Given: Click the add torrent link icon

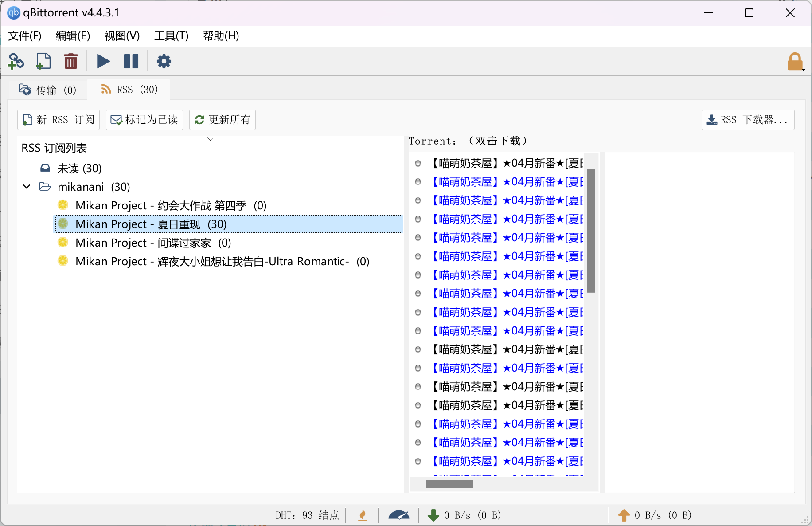Looking at the screenshot, I should 16,61.
